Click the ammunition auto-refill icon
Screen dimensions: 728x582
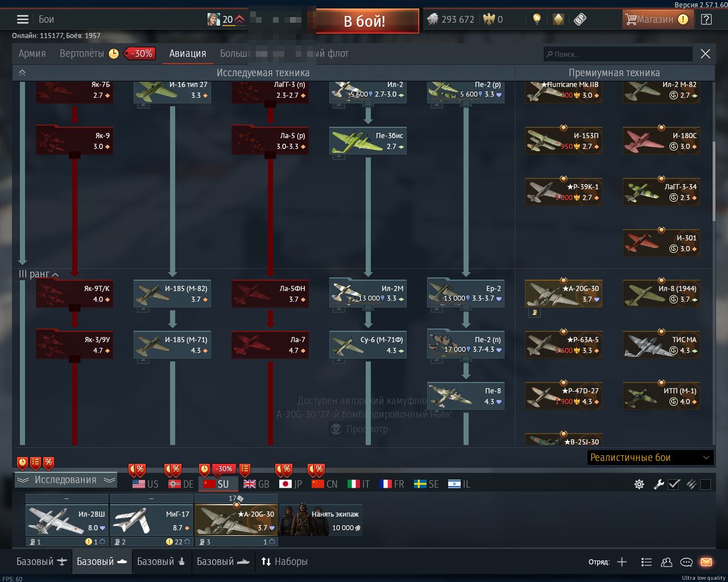pos(692,484)
